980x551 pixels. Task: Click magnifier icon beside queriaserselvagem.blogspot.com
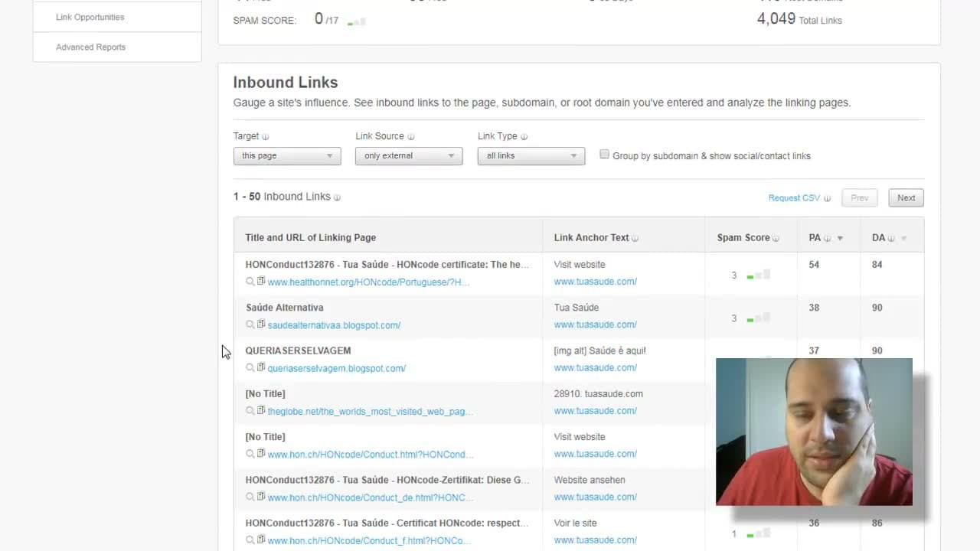pyautogui.click(x=250, y=368)
